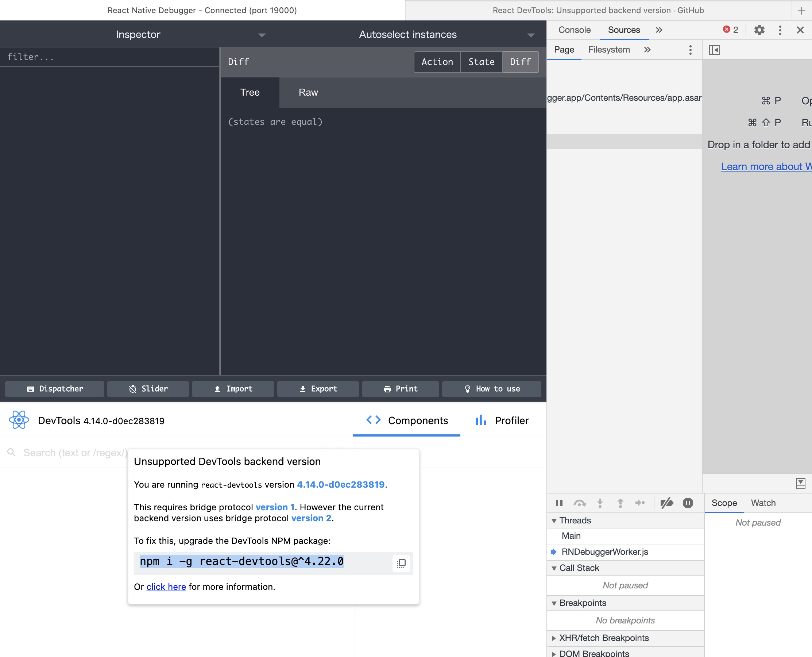Click the 'click here' link
This screenshot has height=657, width=812.
tap(166, 587)
